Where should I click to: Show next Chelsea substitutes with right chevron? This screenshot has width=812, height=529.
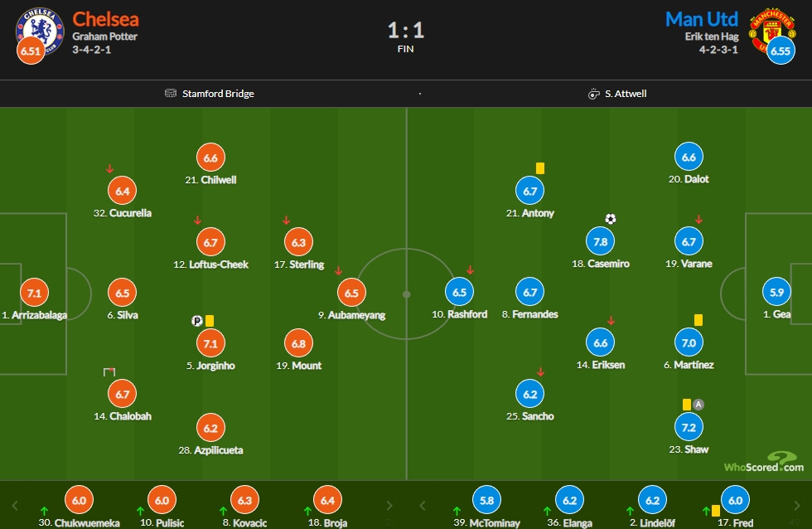coord(389,505)
